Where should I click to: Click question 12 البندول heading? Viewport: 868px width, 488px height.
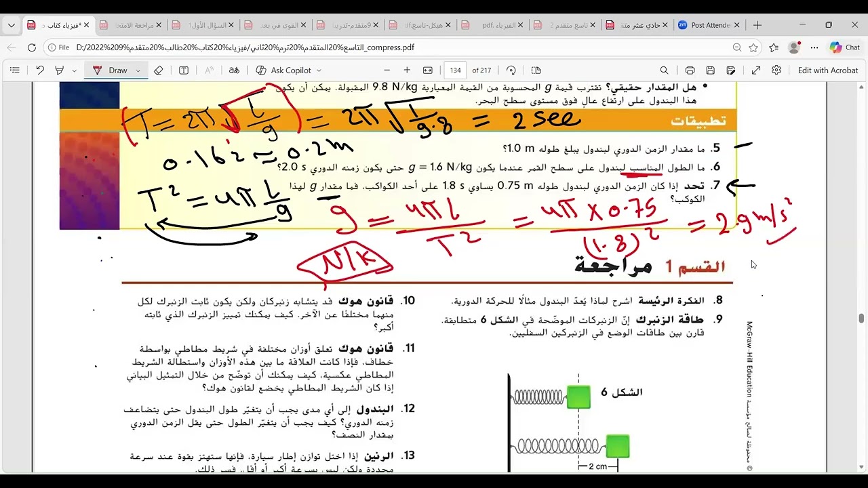click(375, 409)
